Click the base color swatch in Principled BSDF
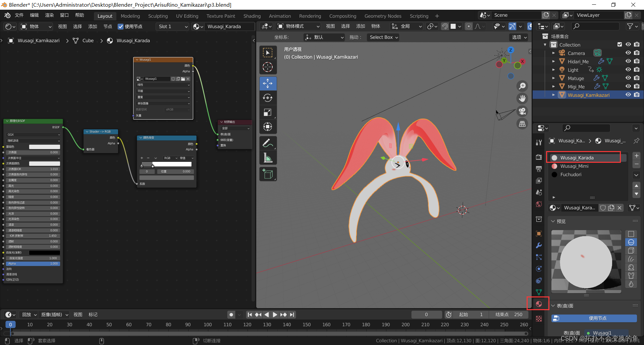644x345 pixels. point(44,147)
